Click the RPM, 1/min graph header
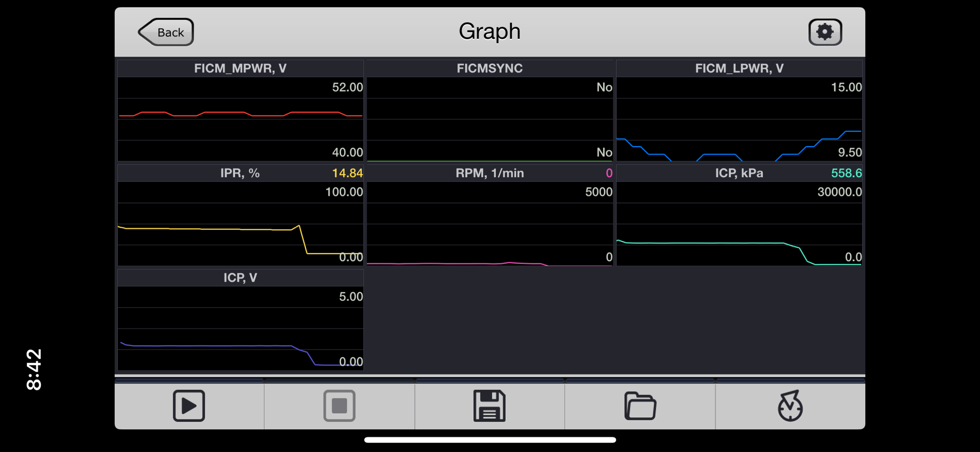Image resolution: width=980 pixels, height=452 pixels. pyautogui.click(x=490, y=173)
